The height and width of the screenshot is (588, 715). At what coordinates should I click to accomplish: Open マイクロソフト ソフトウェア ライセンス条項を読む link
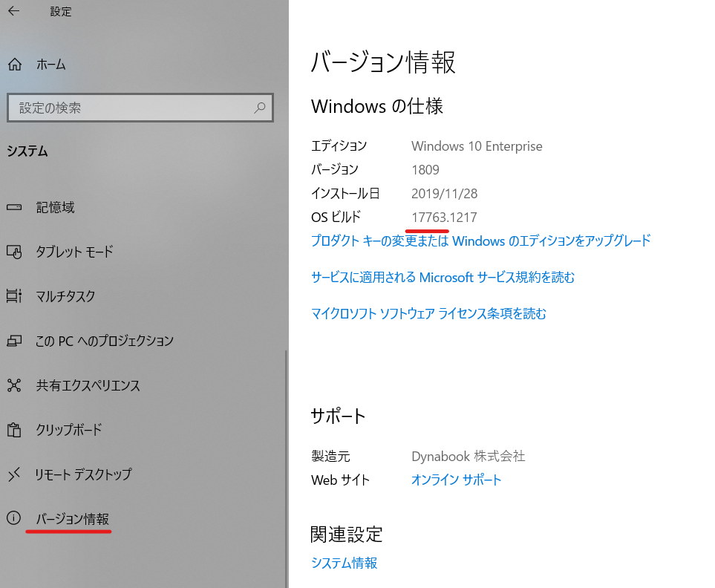(x=428, y=313)
